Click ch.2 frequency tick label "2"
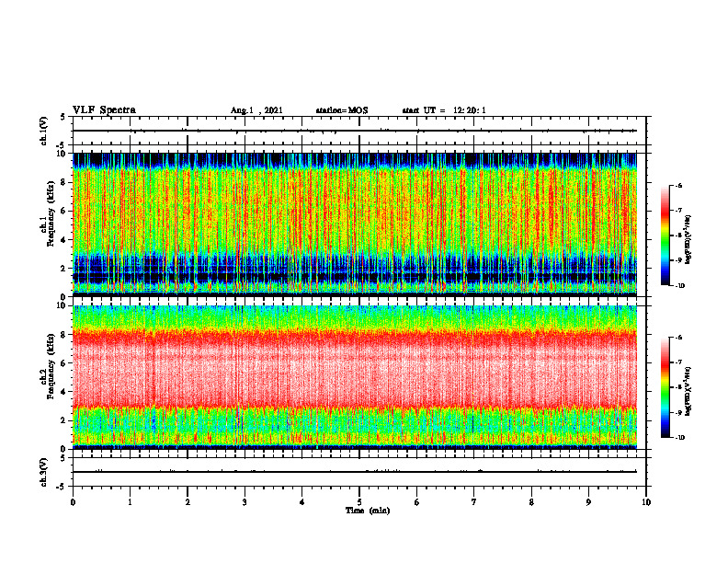This screenshot has width=728, height=563. tap(64, 420)
